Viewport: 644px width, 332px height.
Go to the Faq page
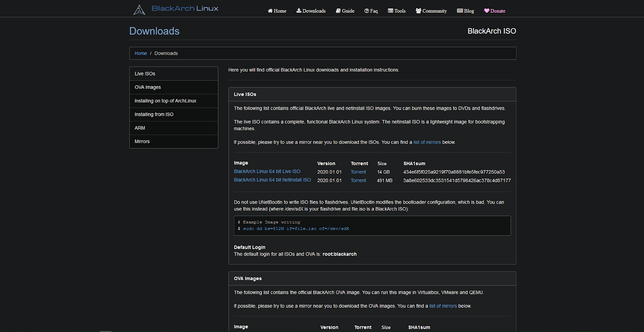click(371, 11)
